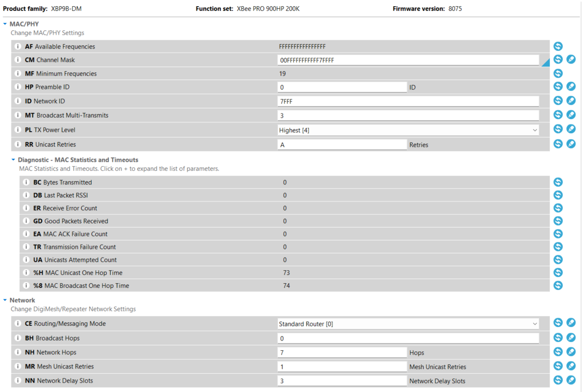The width and height of the screenshot is (582, 392).
Task: Click the Channel Mask input field
Action: tap(408, 60)
